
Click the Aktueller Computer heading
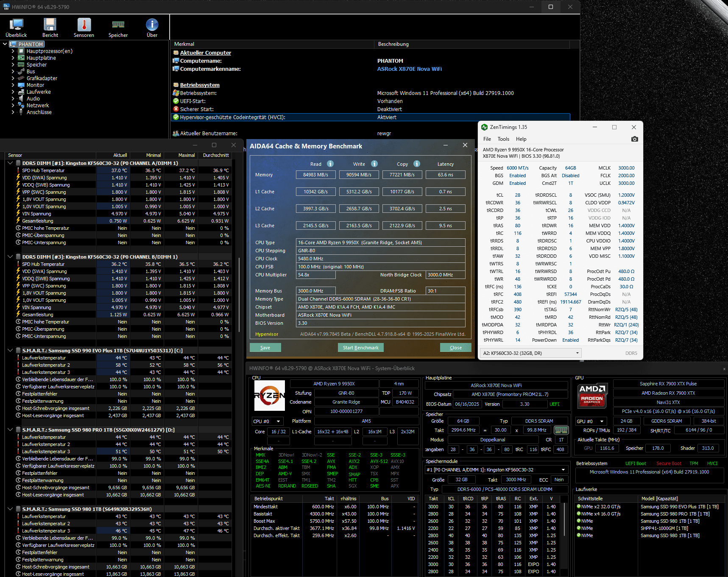tap(206, 53)
